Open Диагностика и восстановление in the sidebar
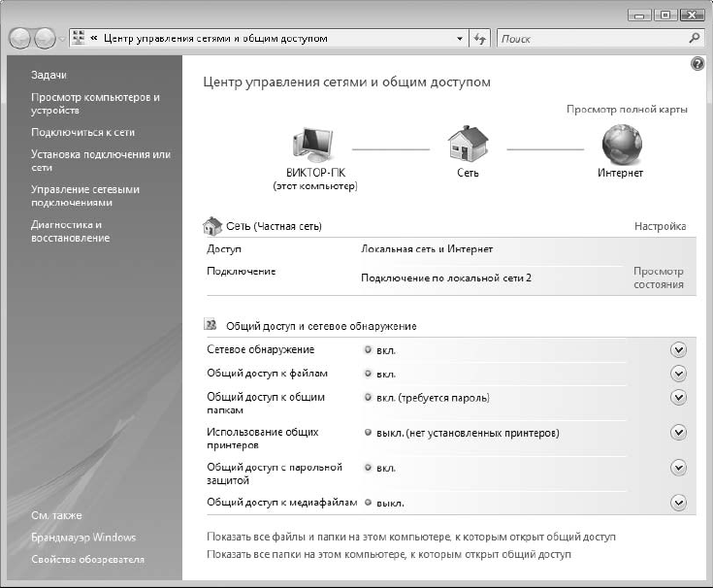Screen dimensions: 713x588 pyautogui.click(x=70, y=231)
